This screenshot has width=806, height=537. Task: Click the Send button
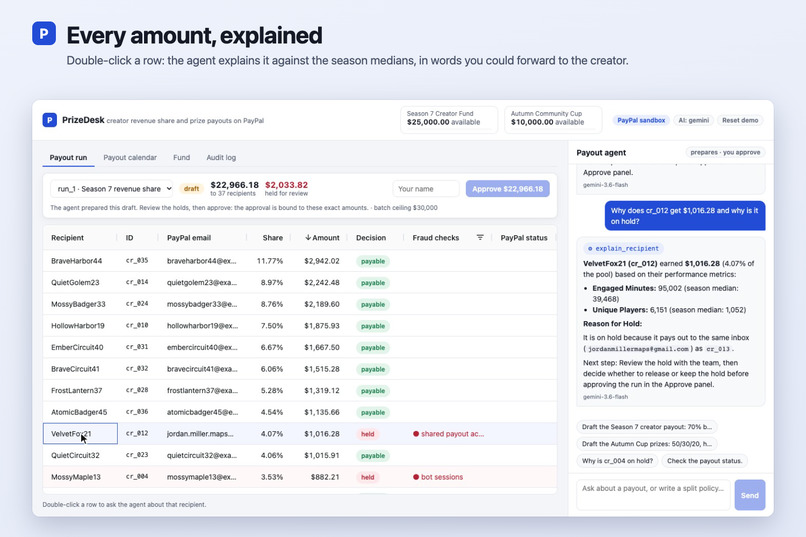click(x=749, y=495)
